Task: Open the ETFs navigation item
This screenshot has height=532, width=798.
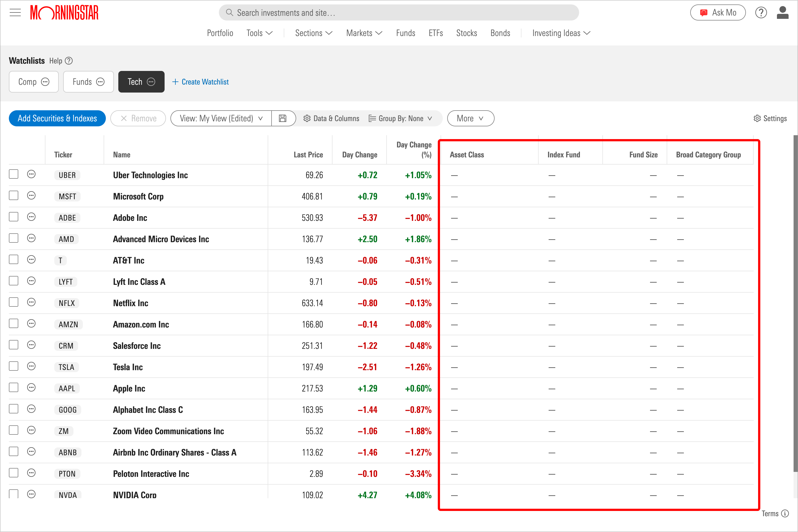Action: pyautogui.click(x=436, y=33)
